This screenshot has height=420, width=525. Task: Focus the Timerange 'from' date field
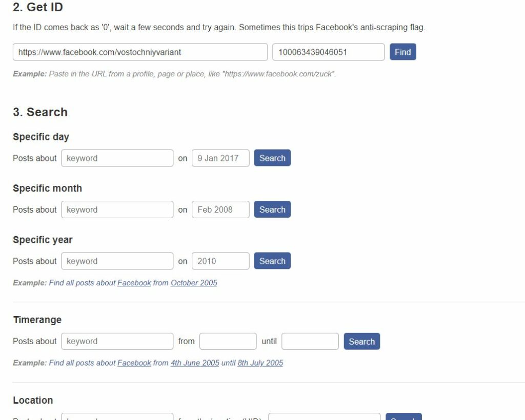[x=228, y=341]
